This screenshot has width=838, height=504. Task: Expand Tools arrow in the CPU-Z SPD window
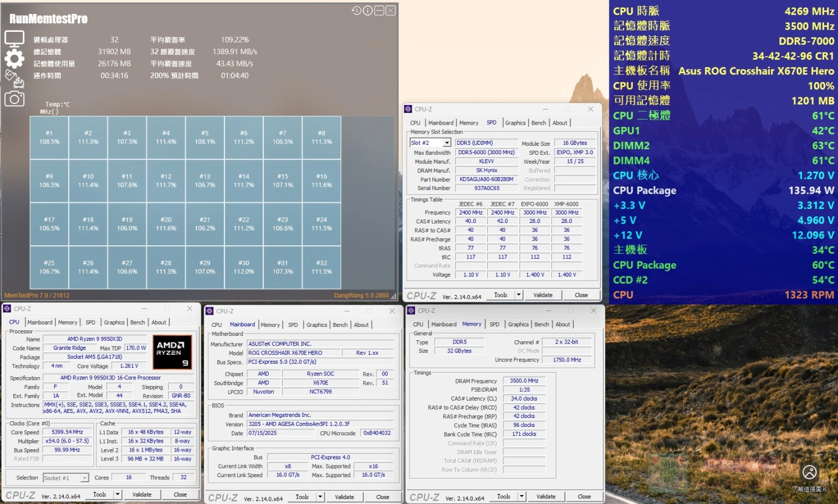click(518, 295)
